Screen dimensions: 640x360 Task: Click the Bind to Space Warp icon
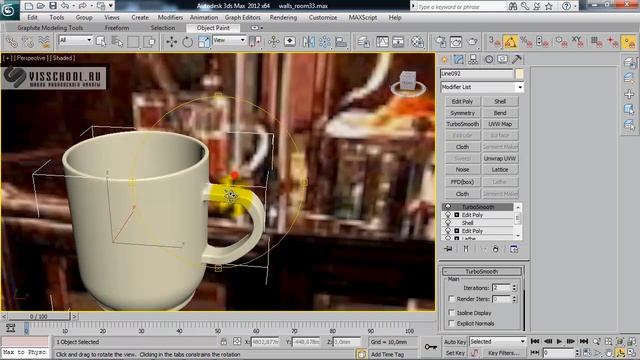pos(44,42)
